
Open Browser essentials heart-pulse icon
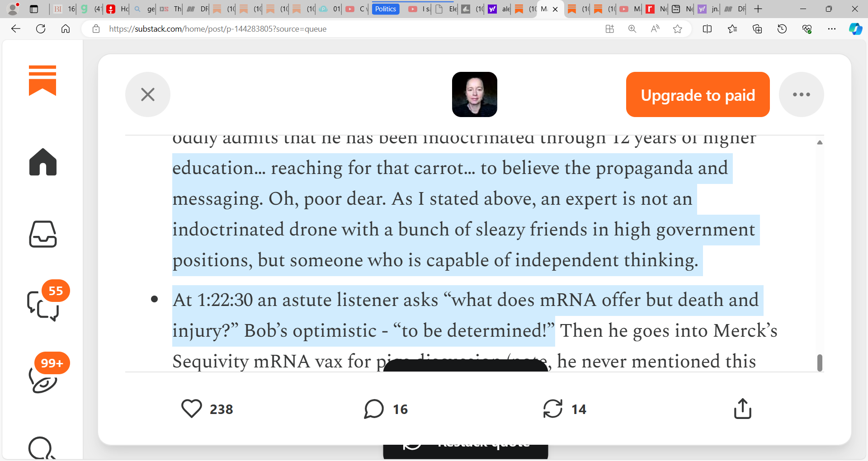point(807,29)
